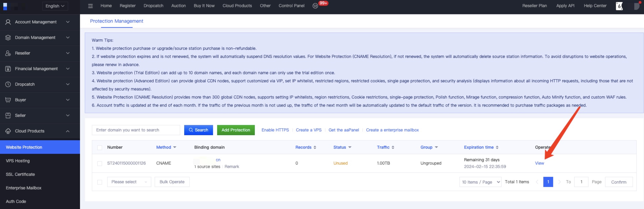Click the Domain Management layers icon
This screenshot has width=644, height=209.
pos(8,37)
